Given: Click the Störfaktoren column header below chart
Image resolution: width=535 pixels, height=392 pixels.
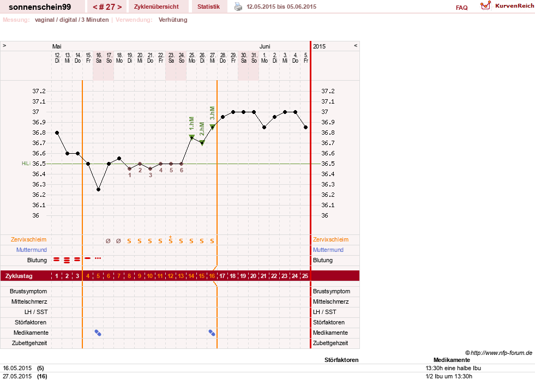Looking at the screenshot, I should tap(341, 360).
